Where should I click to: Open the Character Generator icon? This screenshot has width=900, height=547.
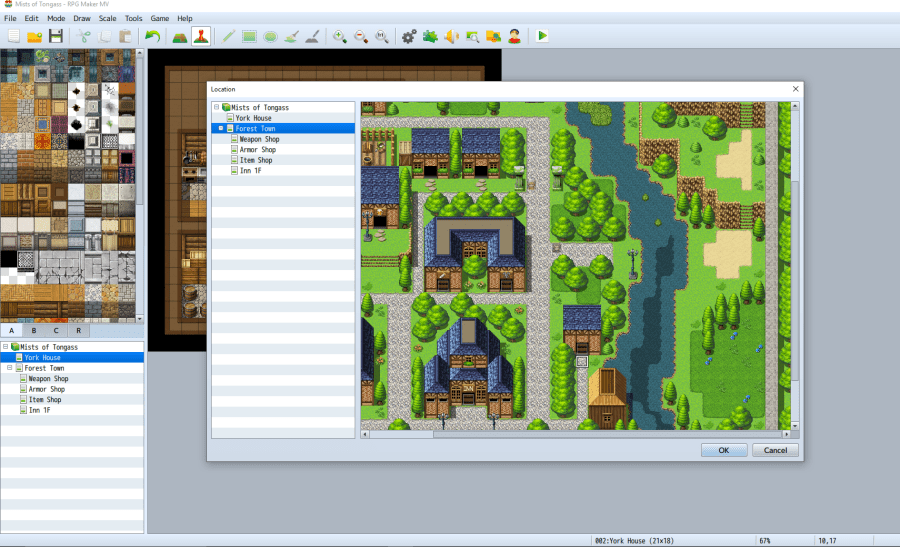click(x=514, y=36)
